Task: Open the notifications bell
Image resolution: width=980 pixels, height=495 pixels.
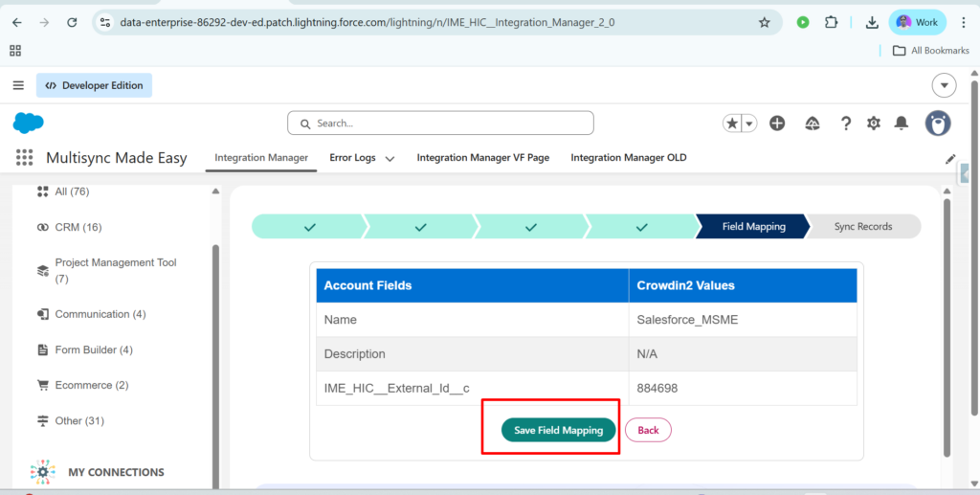Action: [901, 124]
